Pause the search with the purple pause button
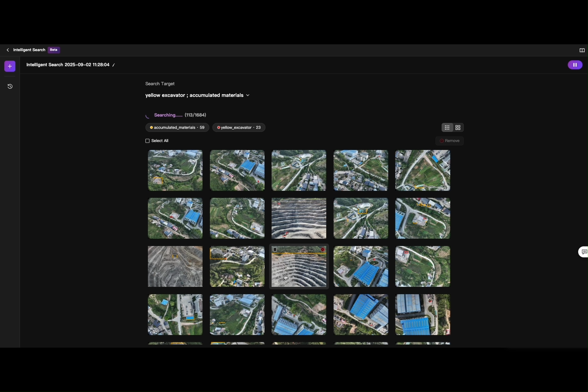This screenshot has width=588, height=392. (574, 65)
